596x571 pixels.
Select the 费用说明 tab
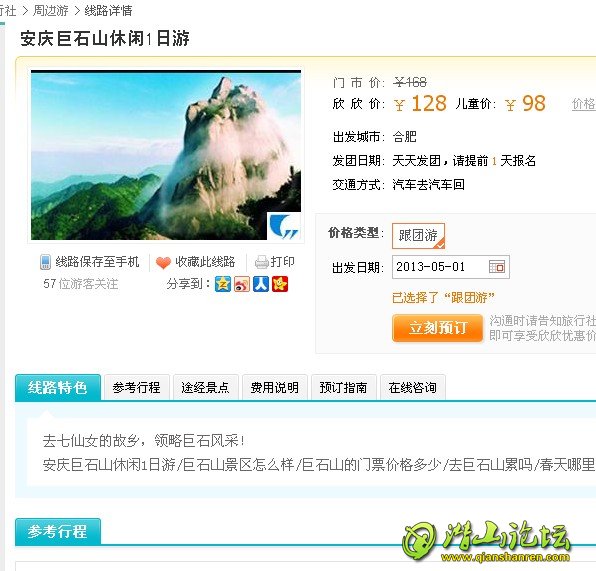(x=274, y=387)
